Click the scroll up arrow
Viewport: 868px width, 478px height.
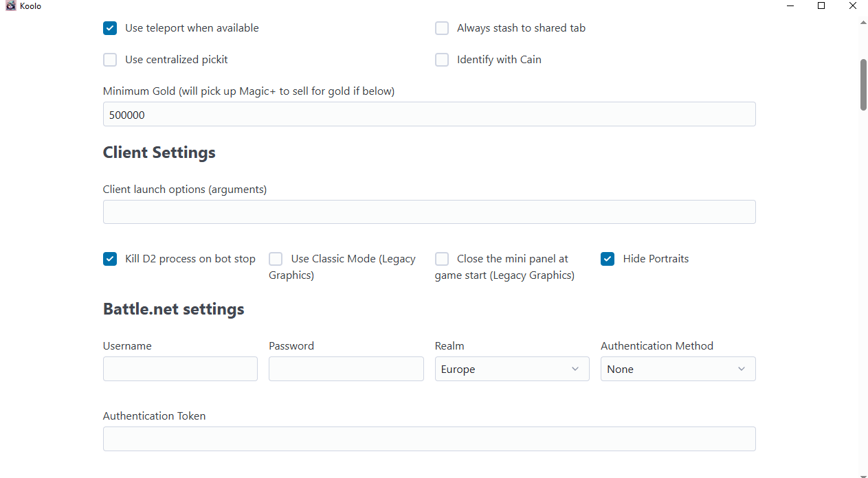(863, 23)
